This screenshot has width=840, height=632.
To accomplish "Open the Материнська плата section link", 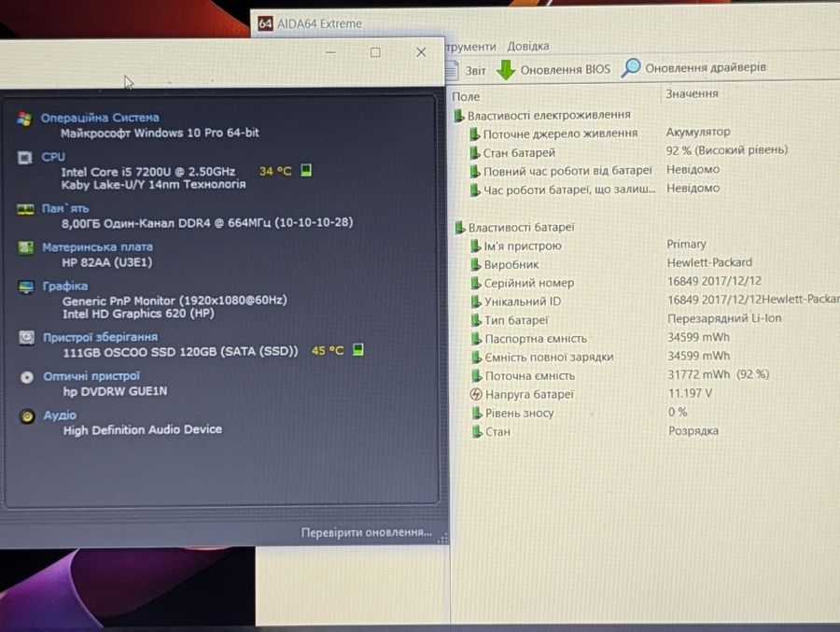I will coord(97,247).
